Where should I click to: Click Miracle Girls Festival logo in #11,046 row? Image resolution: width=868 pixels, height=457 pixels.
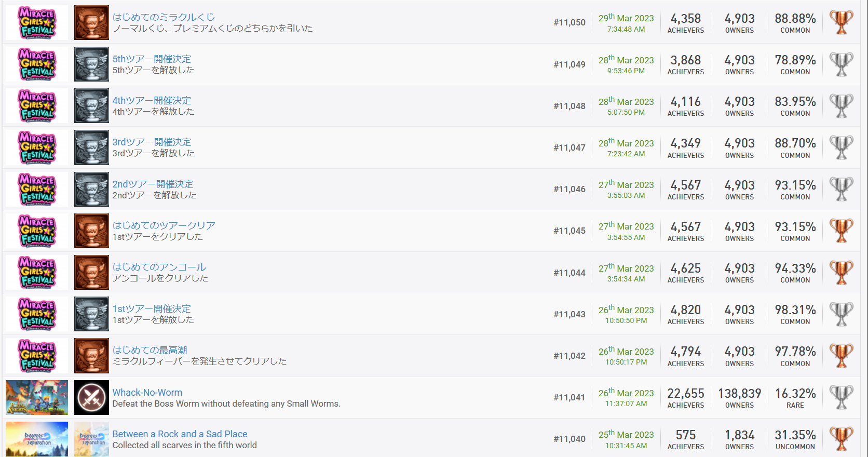click(37, 189)
